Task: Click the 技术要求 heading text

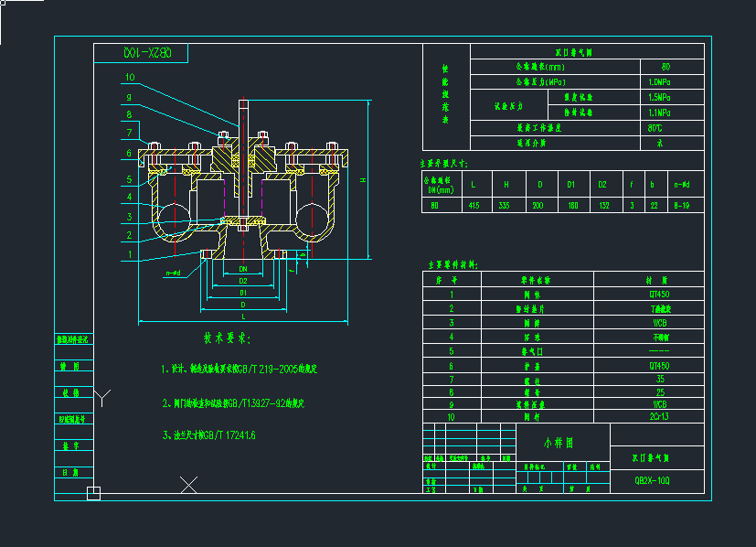Action: point(225,339)
